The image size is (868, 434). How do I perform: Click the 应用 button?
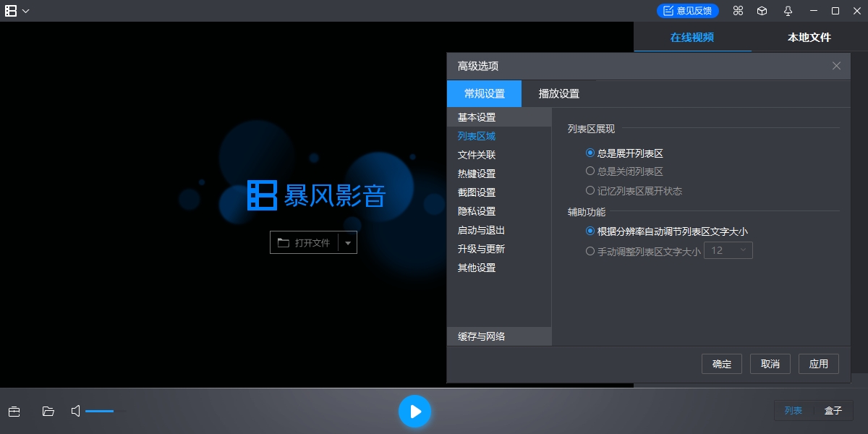(x=818, y=364)
